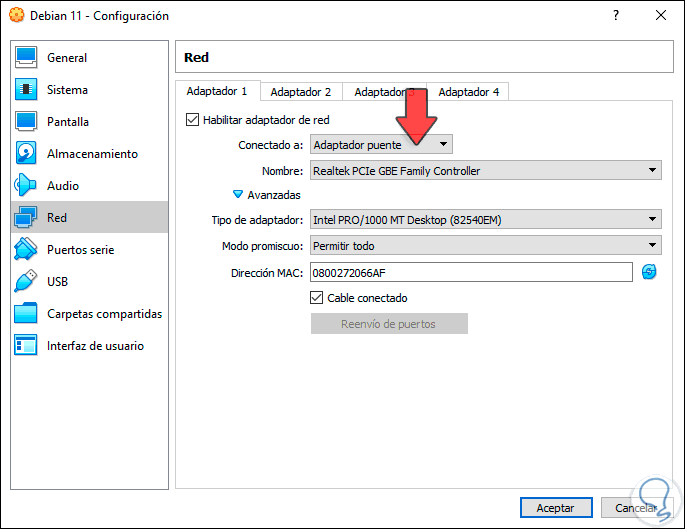This screenshot has height=529, width=685.
Task: Open the Modo promiscuo dropdown
Action: pos(485,245)
